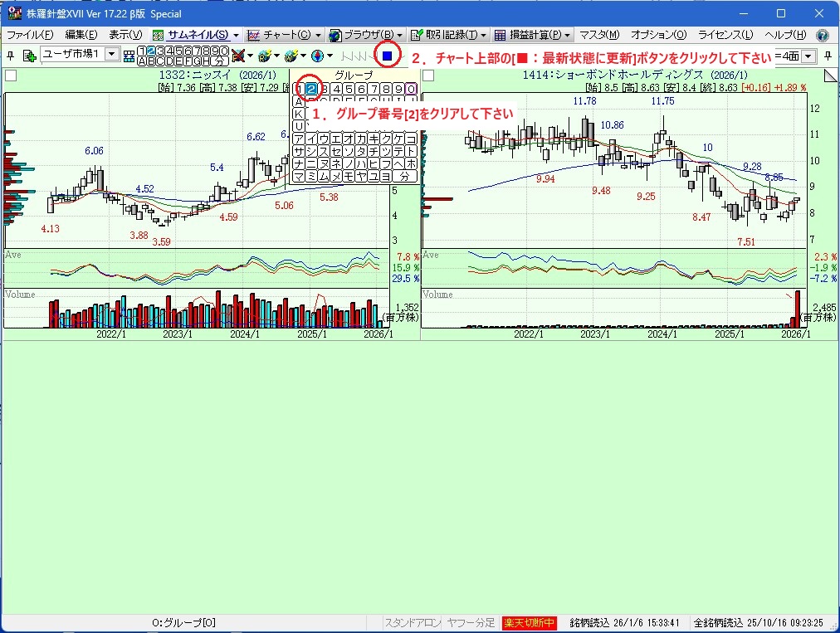Select purple-bordered group 0 in group popup
The image size is (840, 633).
point(411,89)
